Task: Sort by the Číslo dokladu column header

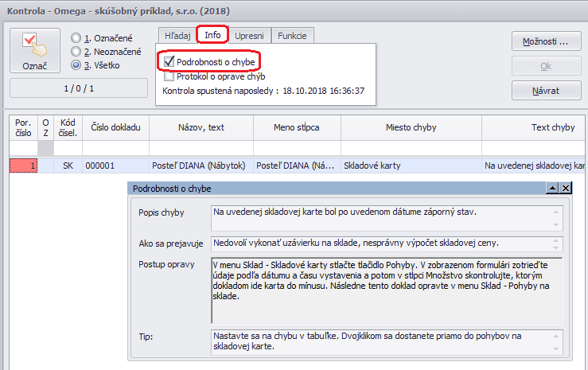Action: click(x=116, y=127)
